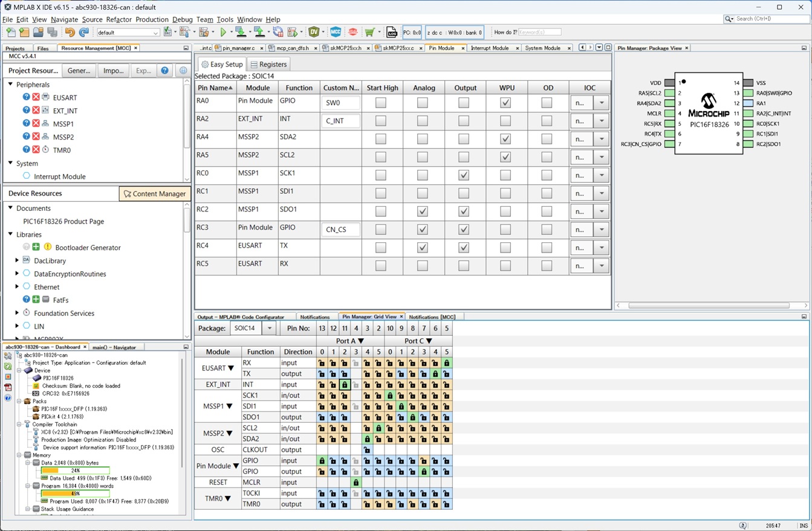Click the shopping cart toolbar icon
This screenshot has width=812, height=531.
(369, 32)
